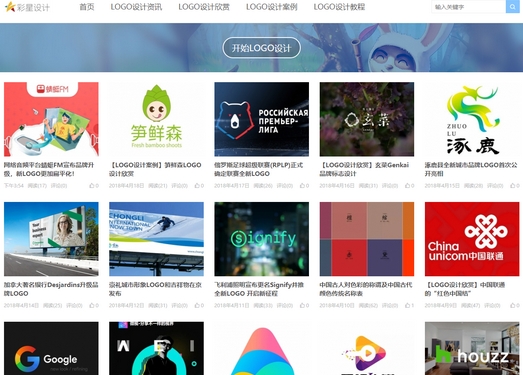Click date 2018年4月11日 under Signify
The width and height of the screenshot is (523, 375).
click(x=231, y=305)
